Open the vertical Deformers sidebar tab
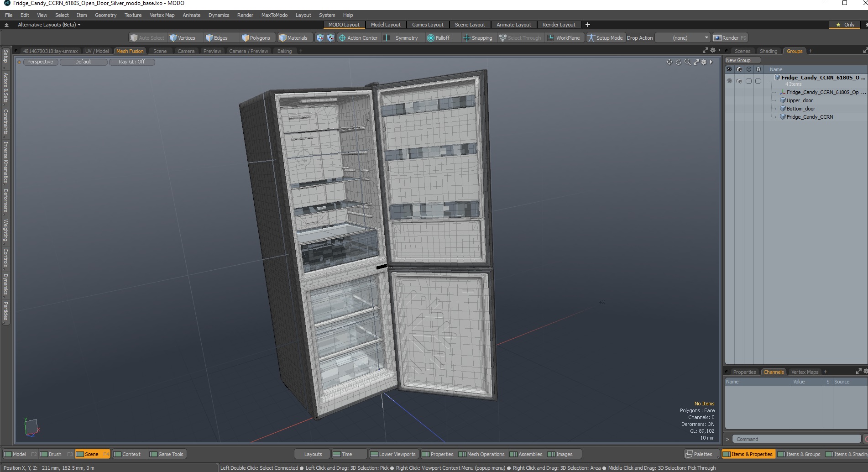This screenshot has width=868, height=472. [x=6, y=200]
